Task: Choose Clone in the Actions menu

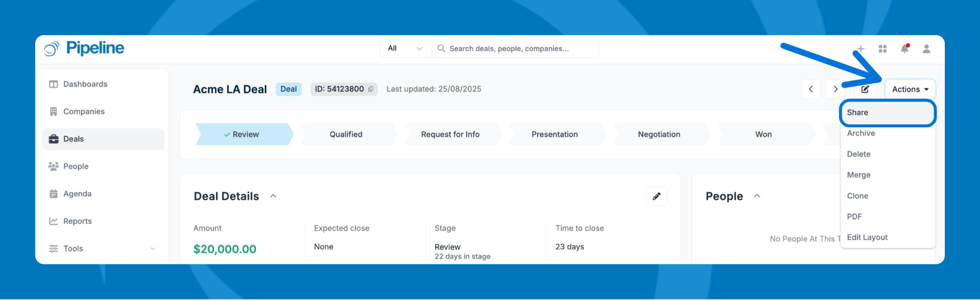Action: (x=857, y=196)
